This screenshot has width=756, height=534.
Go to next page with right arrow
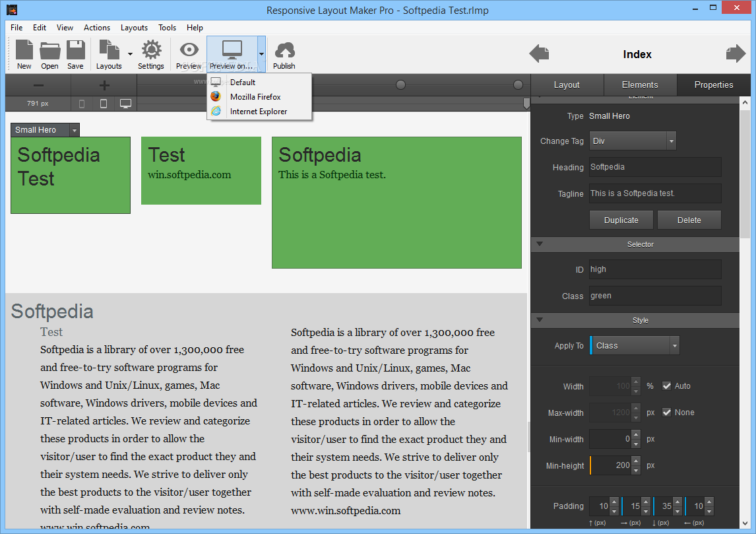(x=736, y=53)
